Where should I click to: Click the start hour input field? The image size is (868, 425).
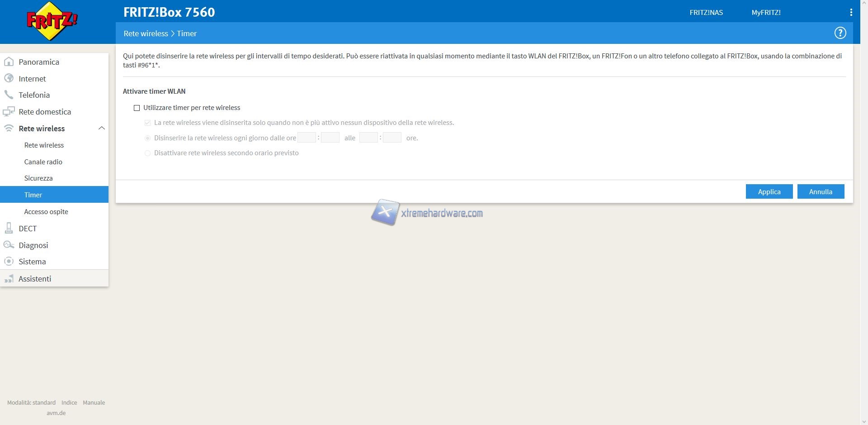tap(307, 138)
